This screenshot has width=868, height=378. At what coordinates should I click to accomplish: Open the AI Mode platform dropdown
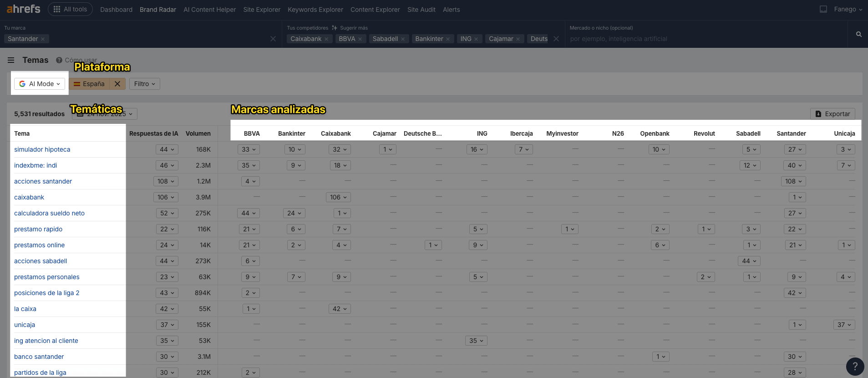[40, 84]
